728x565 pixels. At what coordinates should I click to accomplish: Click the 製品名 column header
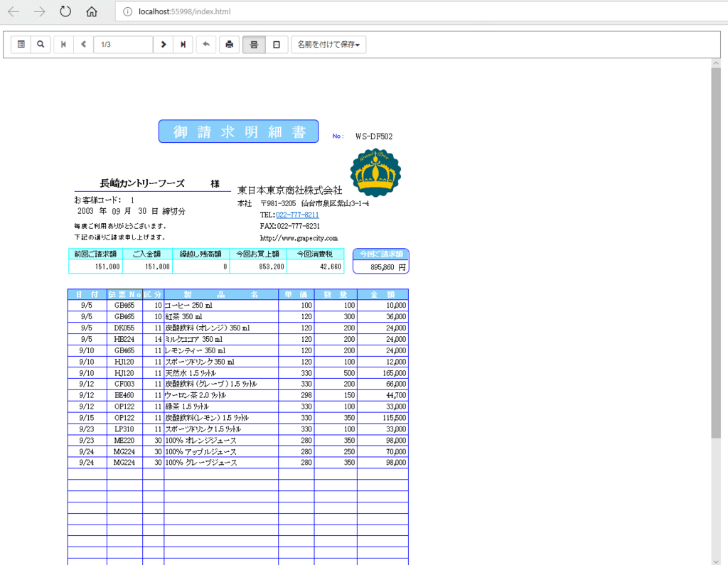[x=221, y=294]
